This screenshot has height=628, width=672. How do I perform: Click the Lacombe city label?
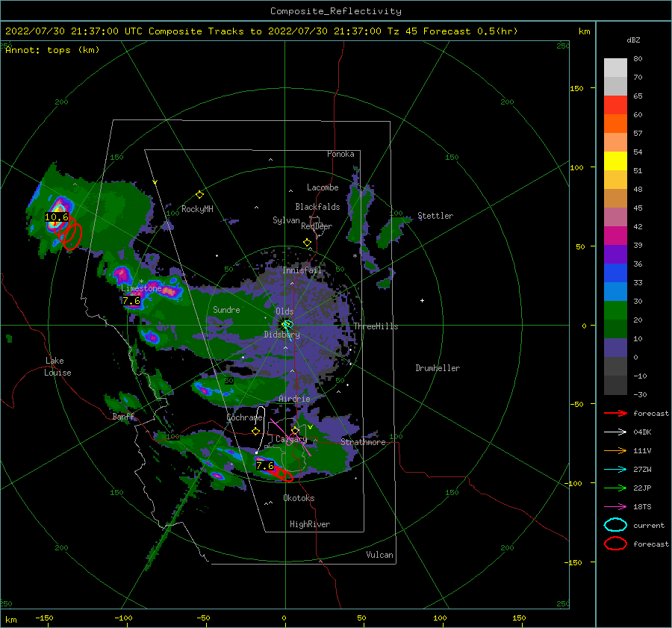(x=323, y=187)
